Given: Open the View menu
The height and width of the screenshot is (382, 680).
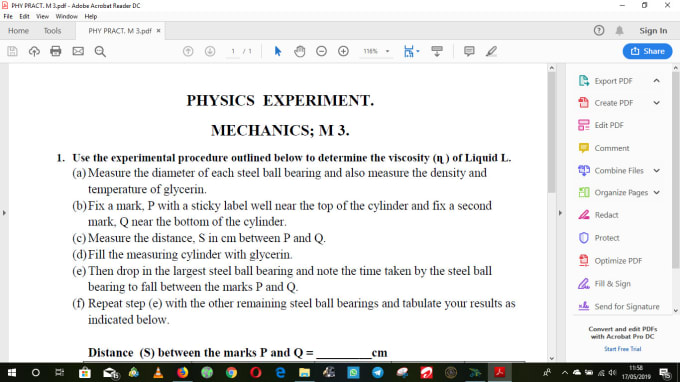Looking at the screenshot, I should [x=42, y=16].
